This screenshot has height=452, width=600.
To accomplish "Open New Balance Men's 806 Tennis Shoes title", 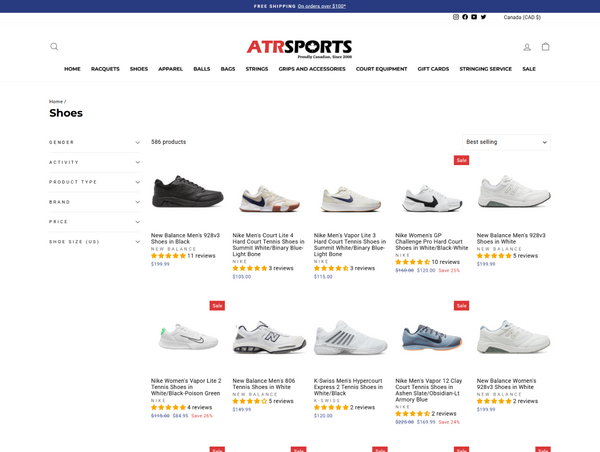I will pos(264,384).
